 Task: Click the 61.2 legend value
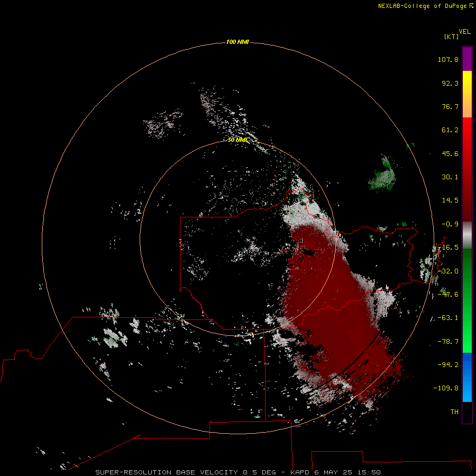(x=450, y=130)
